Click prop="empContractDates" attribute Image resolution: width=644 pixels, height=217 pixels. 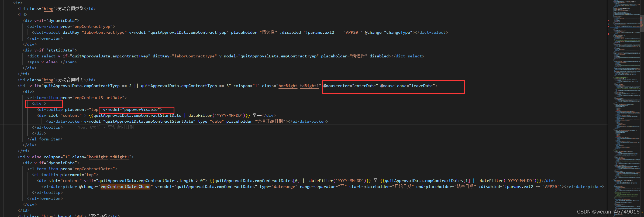point(88,169)
